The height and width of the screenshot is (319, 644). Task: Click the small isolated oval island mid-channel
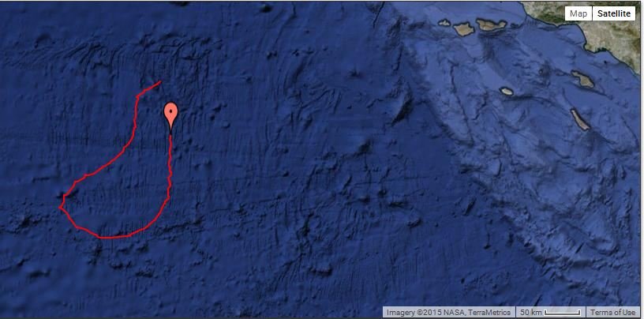507,92
